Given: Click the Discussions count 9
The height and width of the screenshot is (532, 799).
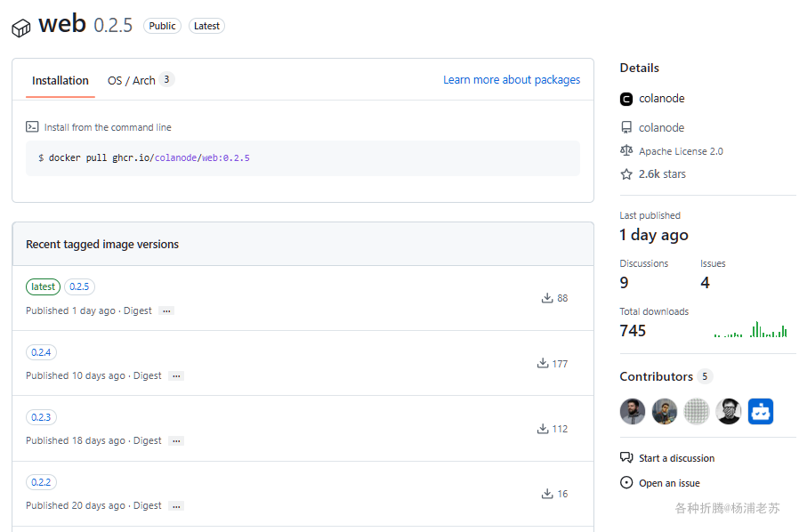Looking at the screenshot, I should click(x=625, y=283).
